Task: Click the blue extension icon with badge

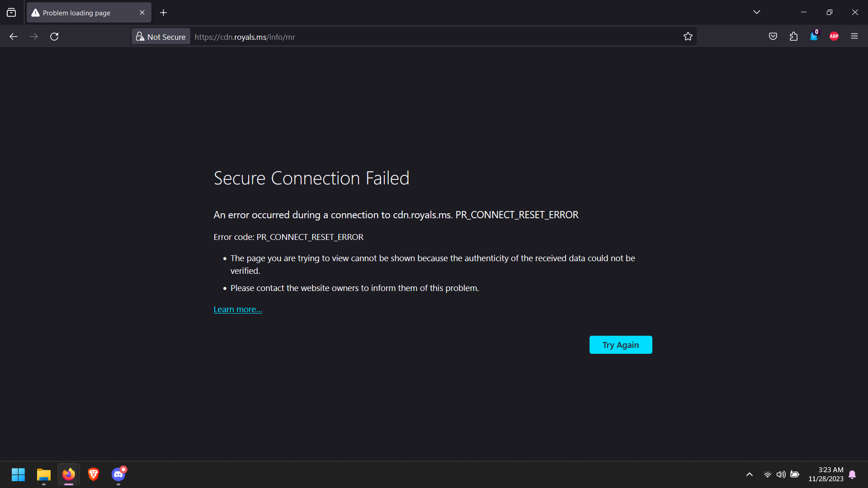Action: [x=814, y=37]
